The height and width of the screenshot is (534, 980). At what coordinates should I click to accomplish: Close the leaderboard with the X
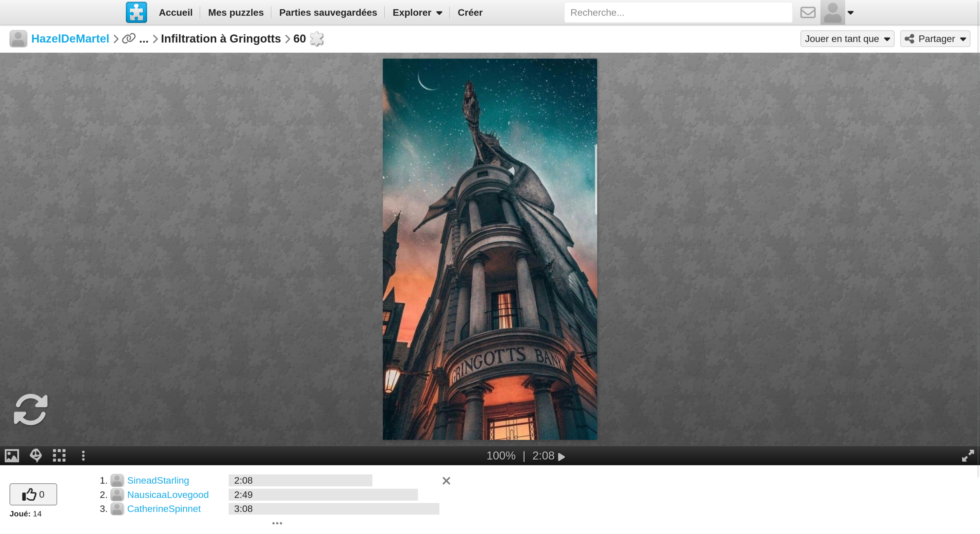click(x=446, y=481)
